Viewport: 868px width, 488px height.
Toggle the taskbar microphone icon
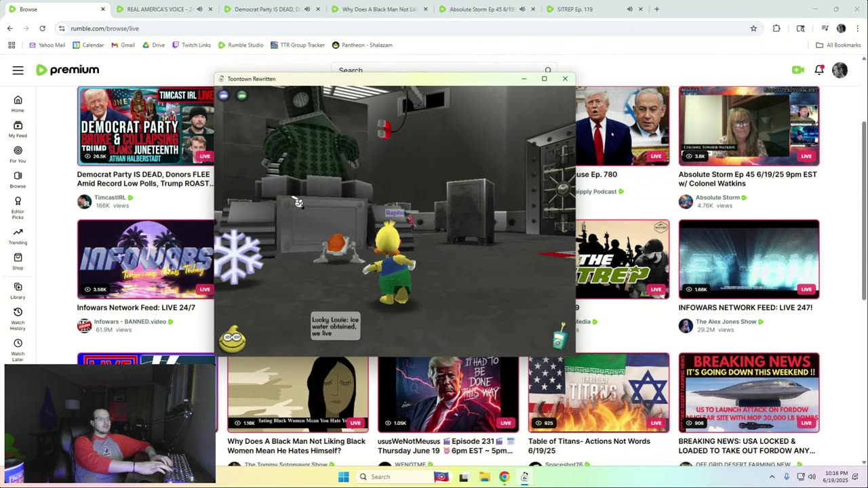click(787, 476)
